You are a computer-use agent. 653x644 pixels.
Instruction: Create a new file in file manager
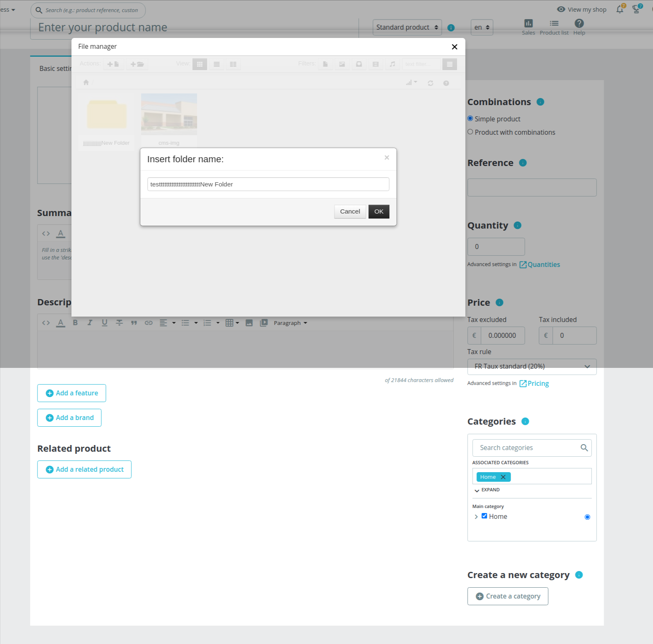pyautogui.click(x=112, y=64)
